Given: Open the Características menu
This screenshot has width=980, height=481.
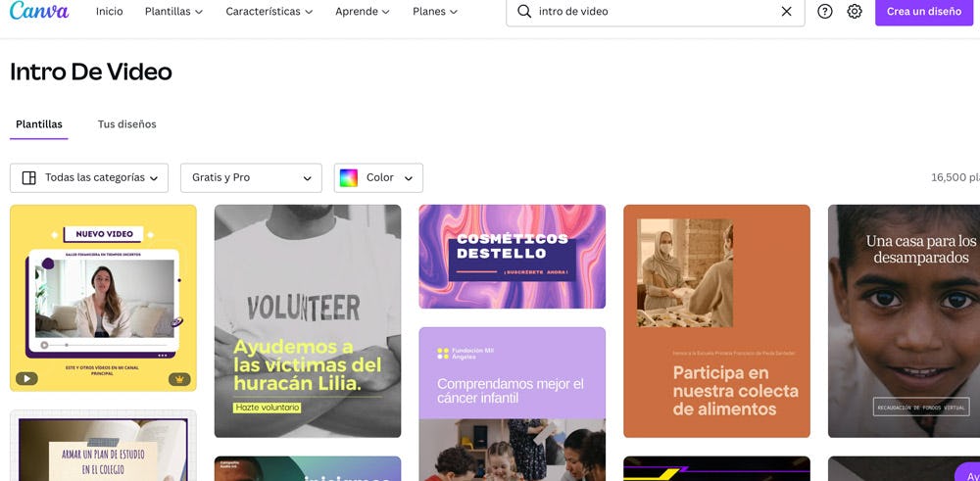Looking at the screenshot, I should coord(269,12).
